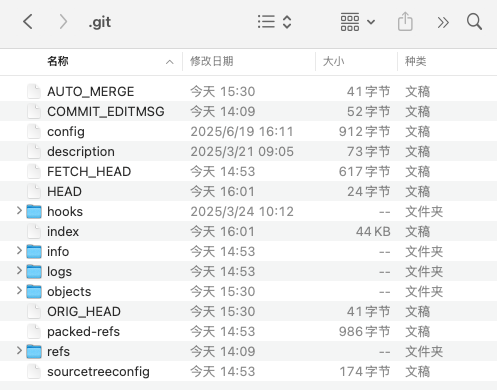
Task: Click the HEAD file icon
Action: point(34,191)
